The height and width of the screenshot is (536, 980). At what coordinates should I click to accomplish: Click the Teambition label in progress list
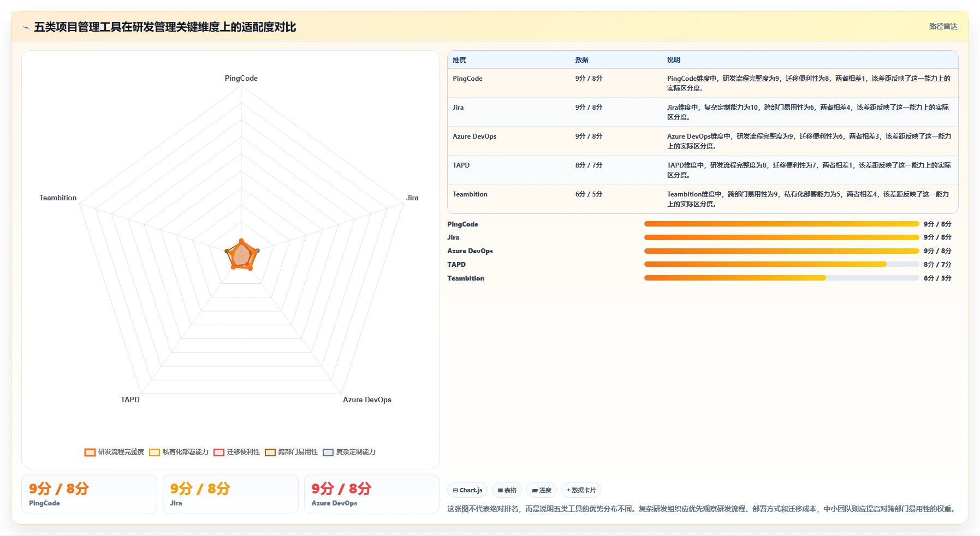[x=466, y=278]
